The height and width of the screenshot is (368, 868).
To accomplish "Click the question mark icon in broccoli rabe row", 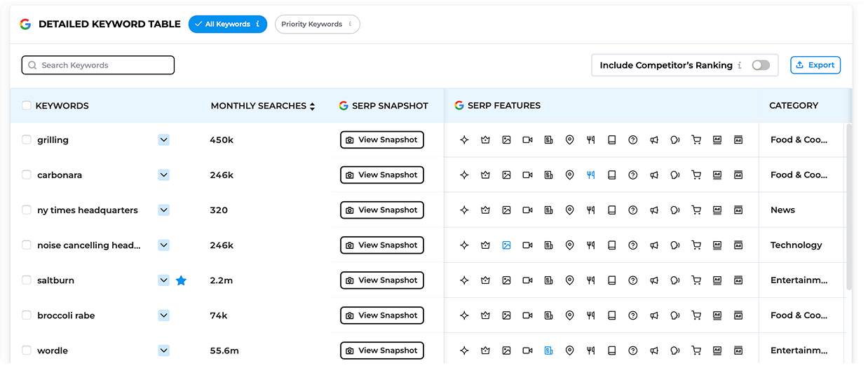I will click(632, 315).
